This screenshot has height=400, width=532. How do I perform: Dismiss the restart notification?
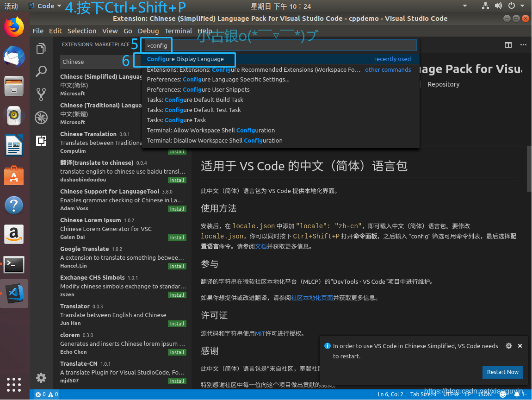pos(520,346)
